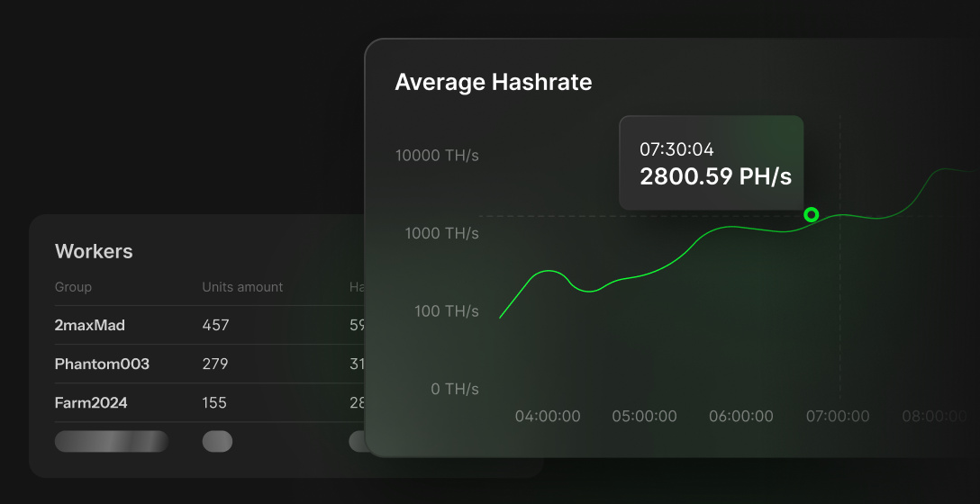
Task: Click the 06:00:00 time axis label
Action: [740, 417]
